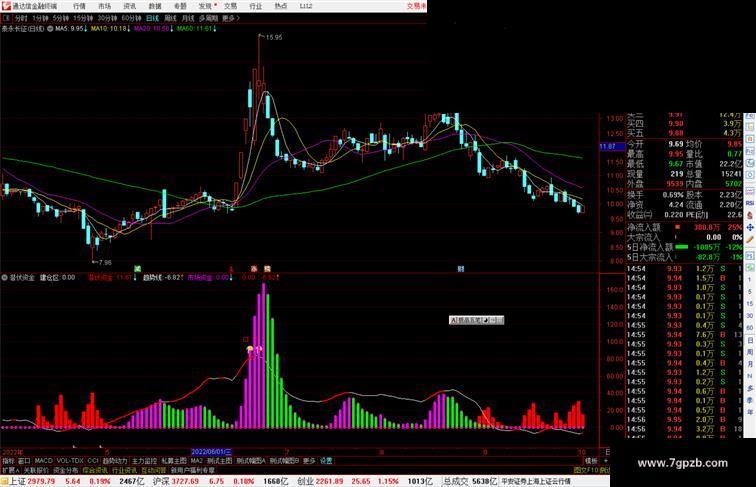Open the 模板 template dropdown
756x487 pixels.
[591, 461]
